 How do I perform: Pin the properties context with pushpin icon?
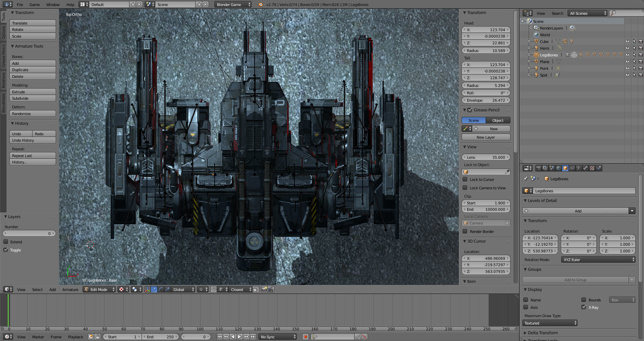pyautogui.click(x=526, y=179)
